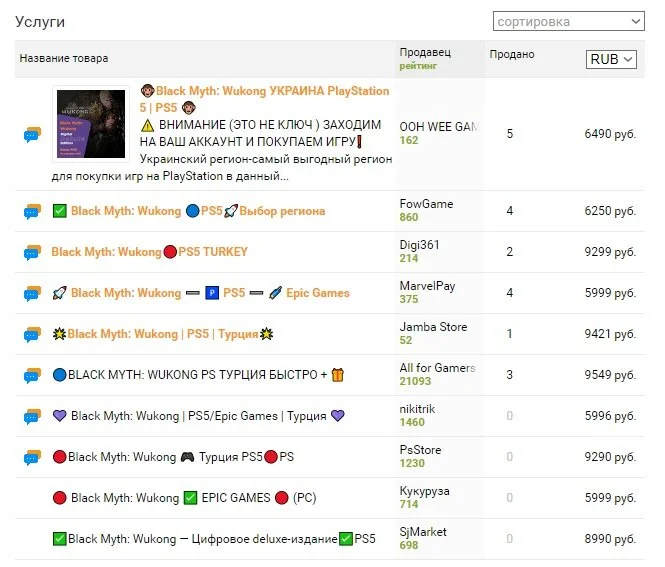Click the рейтинг label in header
The height and width of the screenshot is (567, 665).
point(418,66)
